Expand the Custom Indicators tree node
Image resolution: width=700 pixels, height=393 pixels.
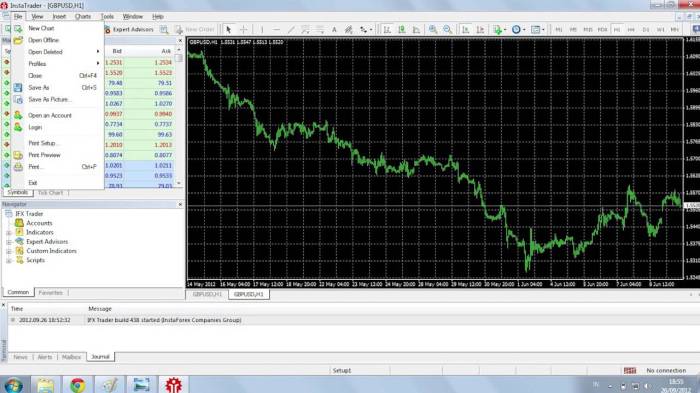[9, 251]
